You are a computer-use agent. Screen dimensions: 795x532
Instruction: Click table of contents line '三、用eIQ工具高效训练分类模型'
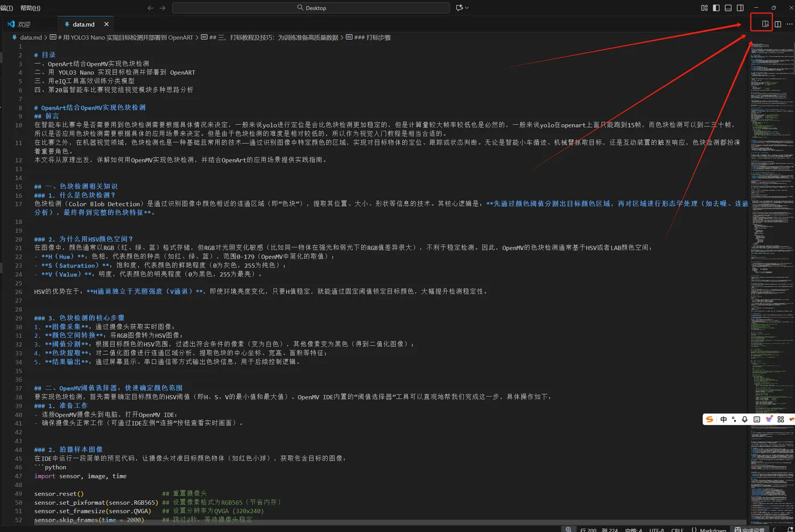click(x=85, y=81)
